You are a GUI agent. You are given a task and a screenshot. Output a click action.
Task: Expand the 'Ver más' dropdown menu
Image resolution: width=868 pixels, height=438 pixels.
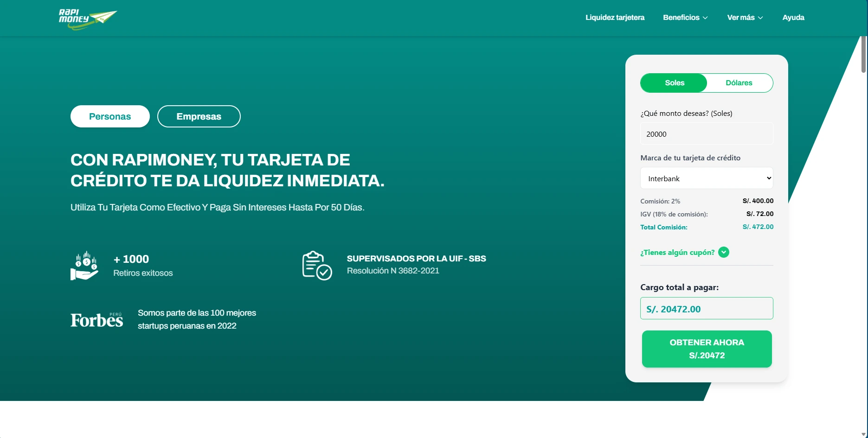745,18
